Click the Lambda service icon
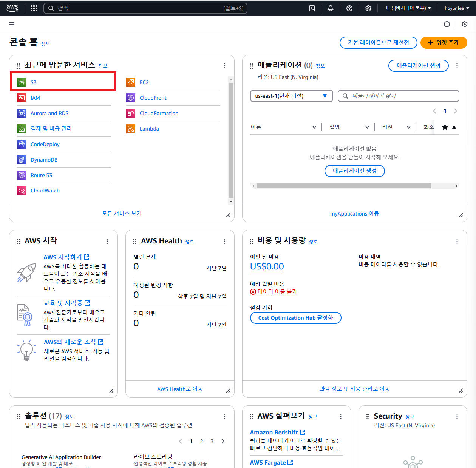The height and width of the screenshot is (468, 476). click(131, 129)
